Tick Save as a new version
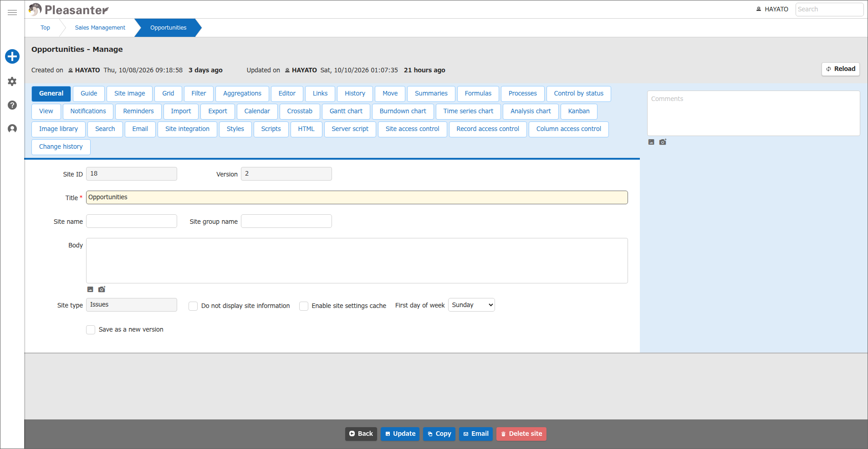Image resolution: width=868 pixels, height=449 pixels. click(x=91, y=330)
